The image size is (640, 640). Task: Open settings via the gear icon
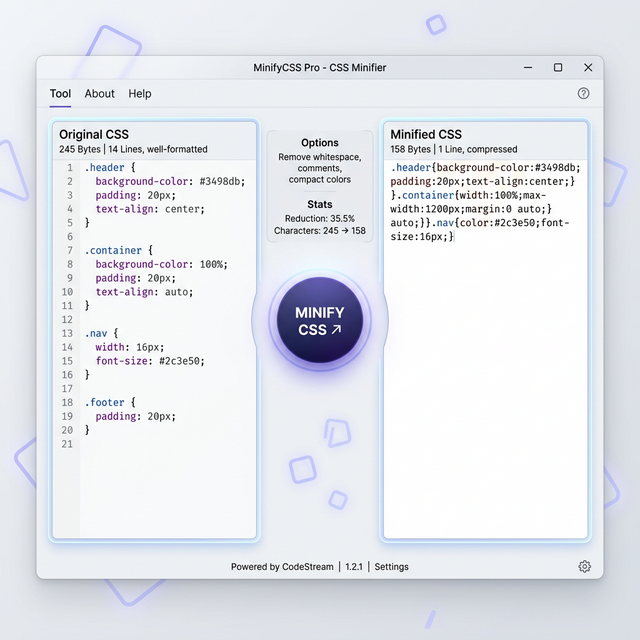[585, 566]
